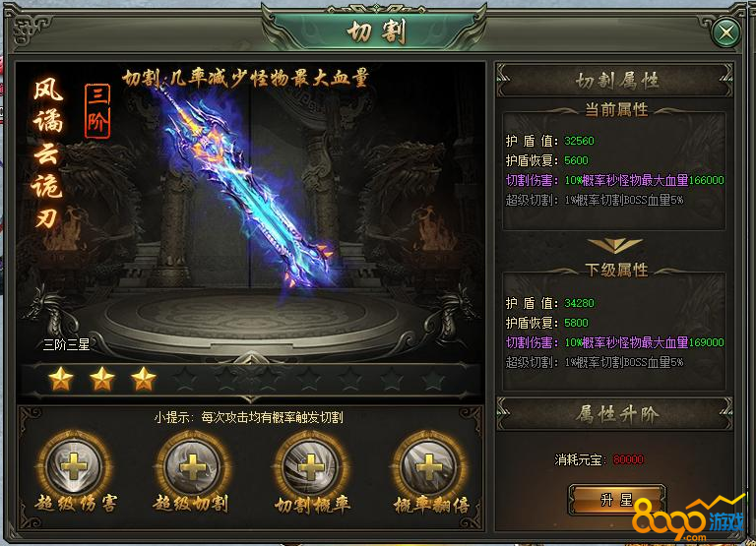This screenshot has height=546, width=756.
Task: Click the current 切割伤害 attribute line
Action: [614, 180]
